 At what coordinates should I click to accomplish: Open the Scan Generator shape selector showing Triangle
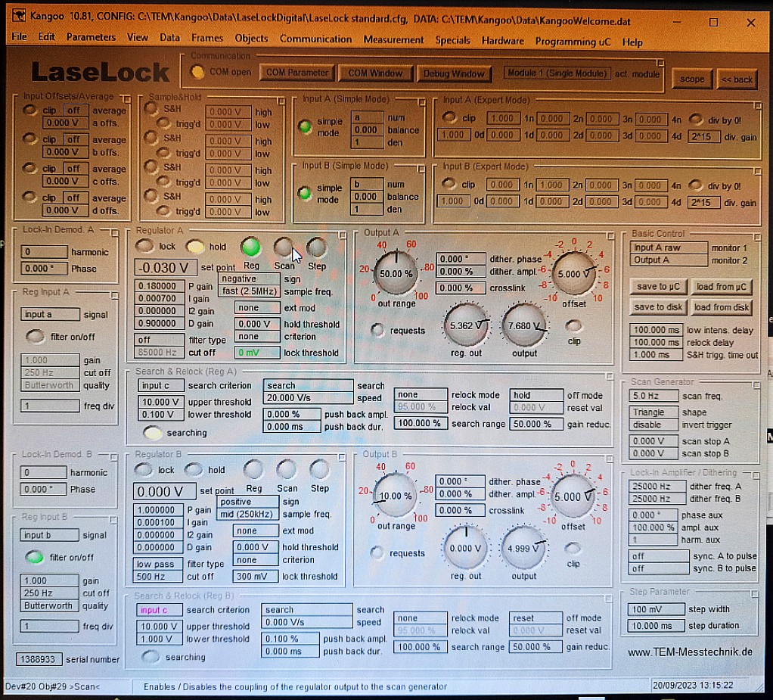(x=653, y=412)
